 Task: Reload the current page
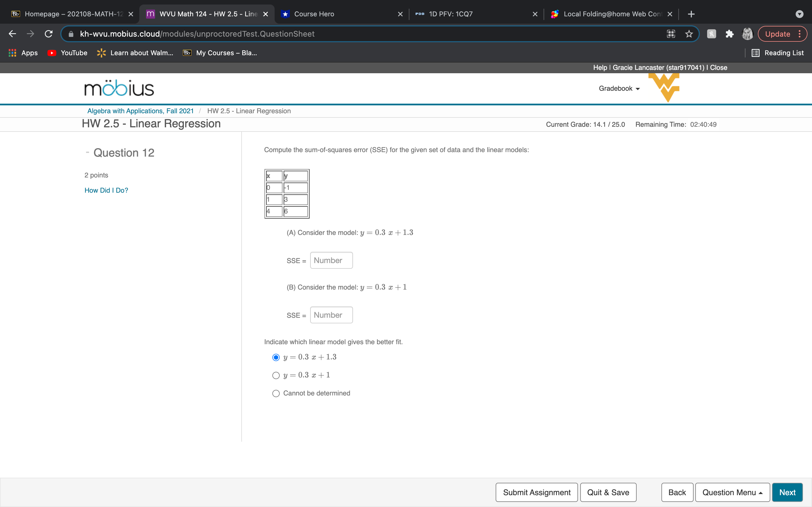click(x=48, y=34)
